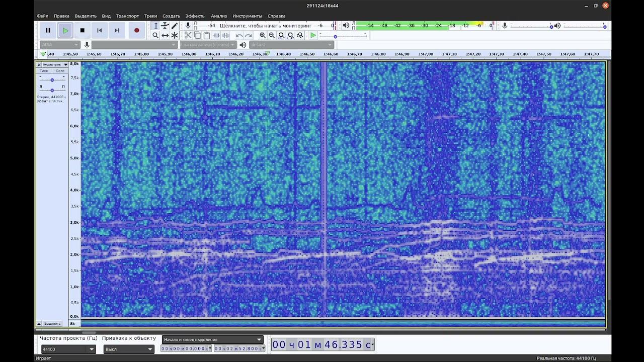This screenshot has height=362, width=644.
Task: Adjust the track pan Л-П slider
Action: point(52,90)
